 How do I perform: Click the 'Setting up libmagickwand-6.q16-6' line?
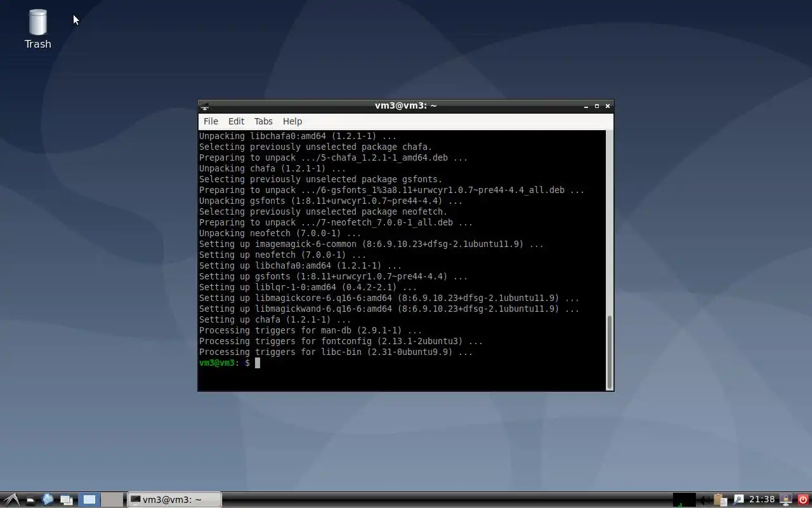click(x=390, y=309)
